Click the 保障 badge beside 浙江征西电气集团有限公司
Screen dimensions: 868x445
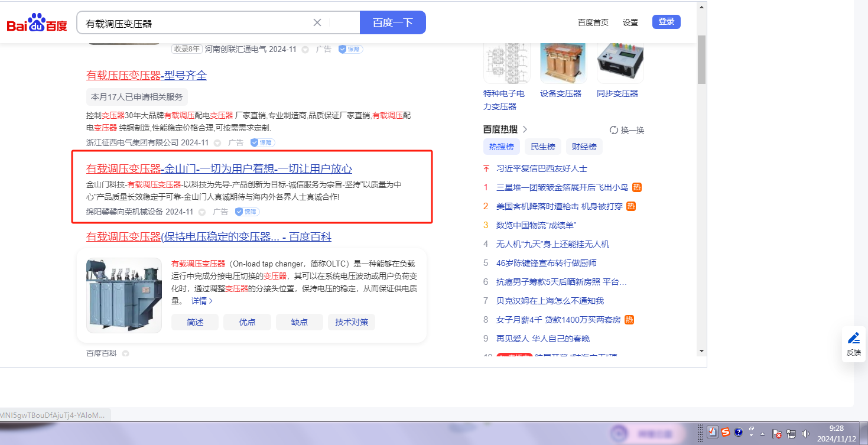262,143
